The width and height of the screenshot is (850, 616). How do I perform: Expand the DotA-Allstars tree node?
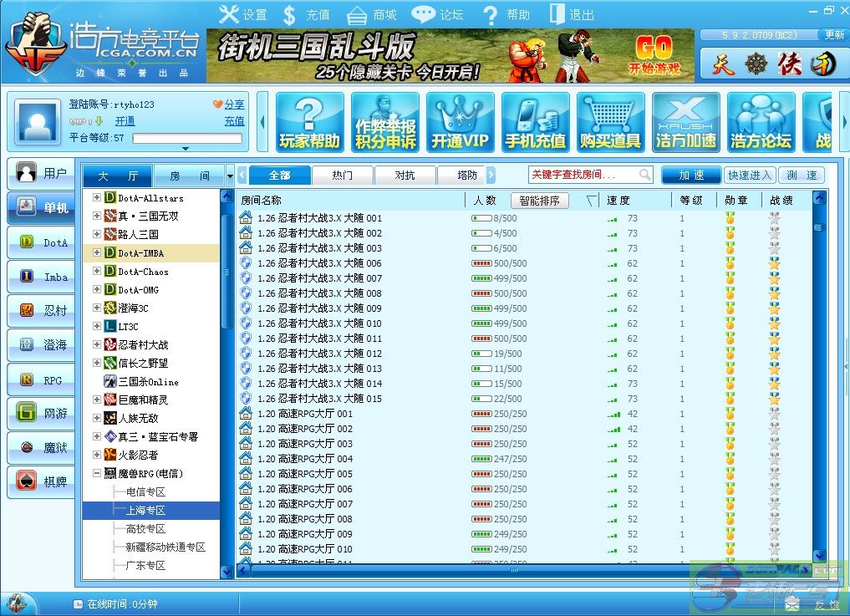[x=97, y=198]
